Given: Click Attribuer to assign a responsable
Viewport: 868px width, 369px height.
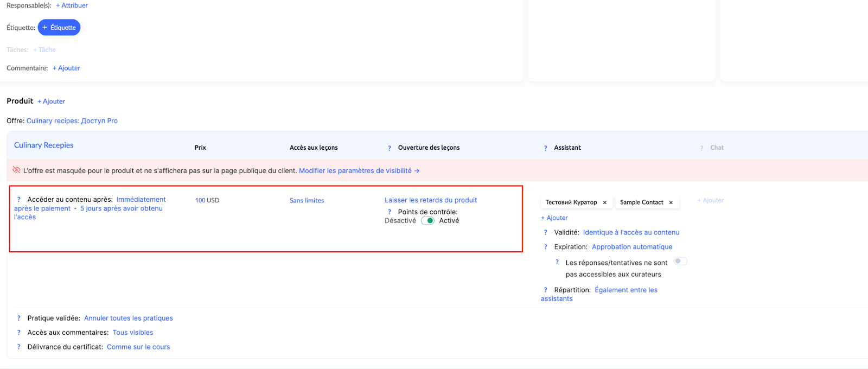Looking at the screenshot, I should point(72,5).
